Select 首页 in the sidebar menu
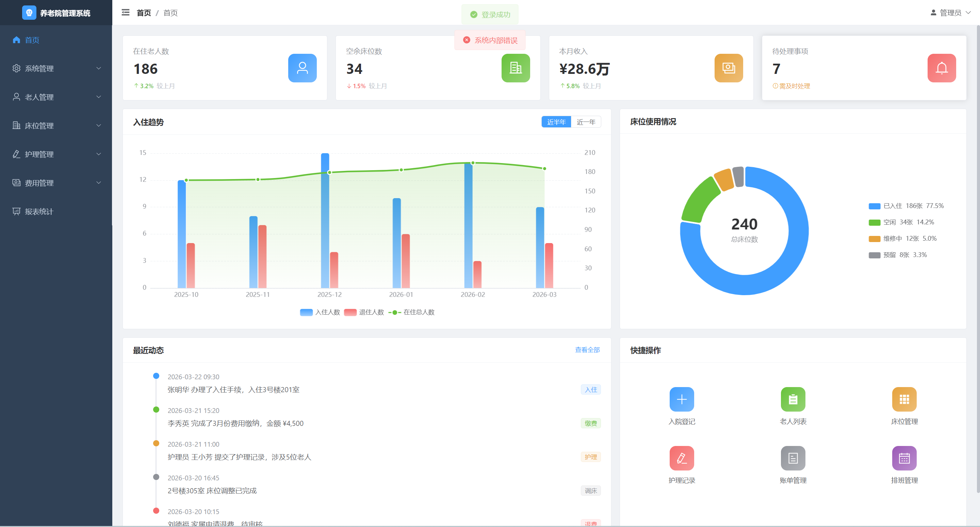 click(x=32, y=40)
